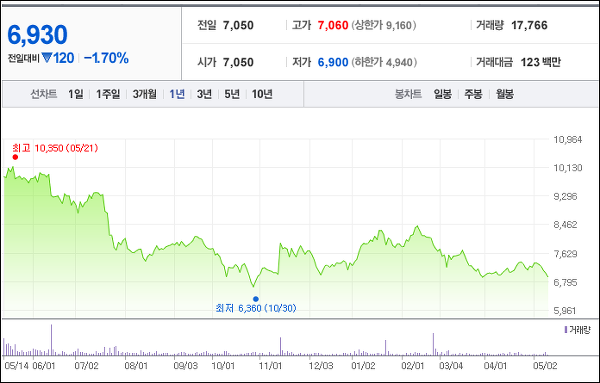This screenshot has height=383, width=600.
Task: Switch chart to 1주일 period
Action: pyautogui.click(x=108, y=94)
